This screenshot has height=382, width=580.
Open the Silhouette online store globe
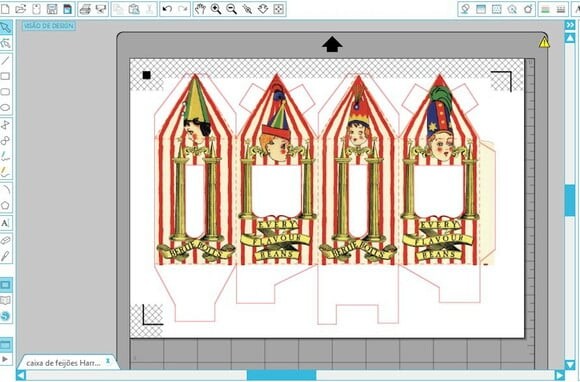pyautogui.click(x=6, y=316)
